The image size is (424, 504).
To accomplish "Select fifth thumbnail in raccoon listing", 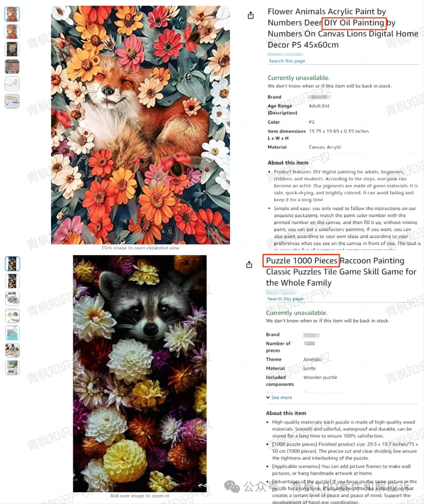I will click(12, 333).
